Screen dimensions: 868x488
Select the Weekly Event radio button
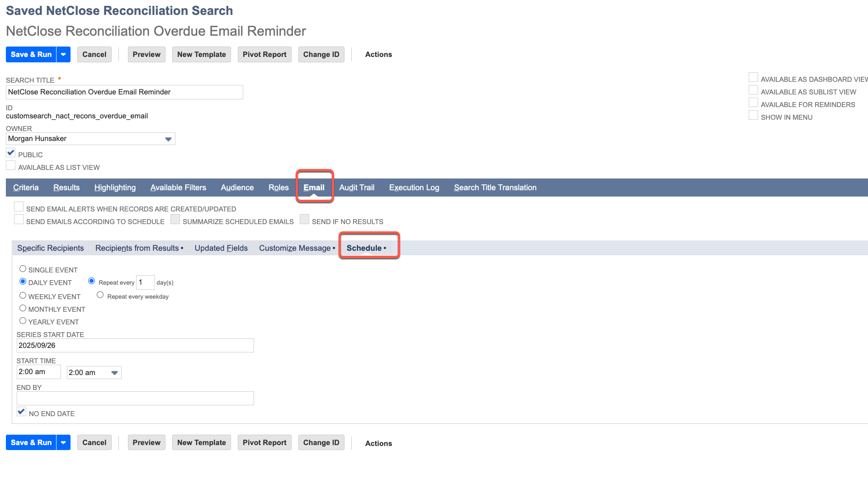point(23,296)
